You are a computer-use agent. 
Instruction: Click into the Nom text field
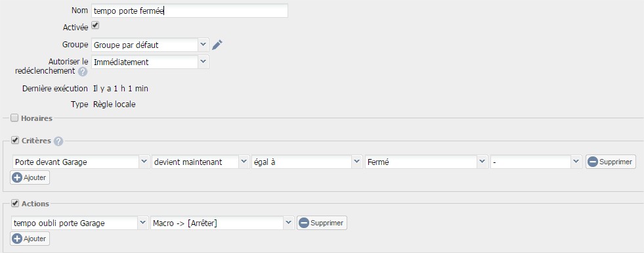click(189, 11)
